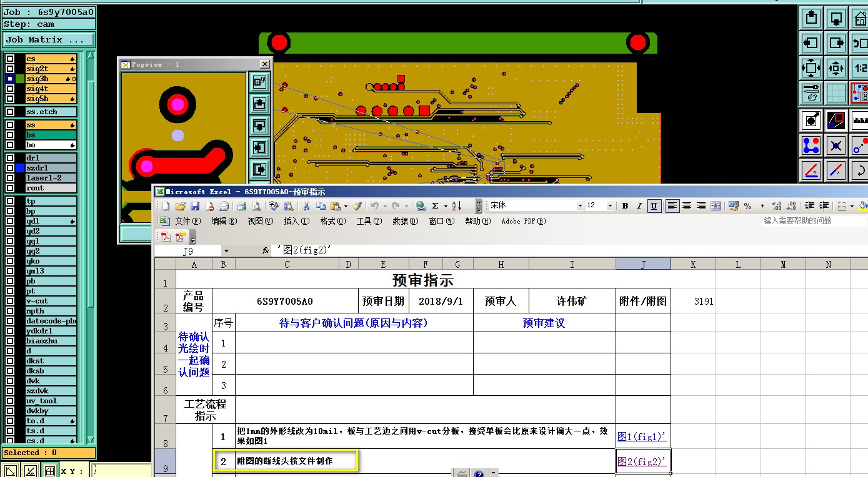Open the 视图(V) menu
This screenshot has height=477, width=868.
pos(260,221)
